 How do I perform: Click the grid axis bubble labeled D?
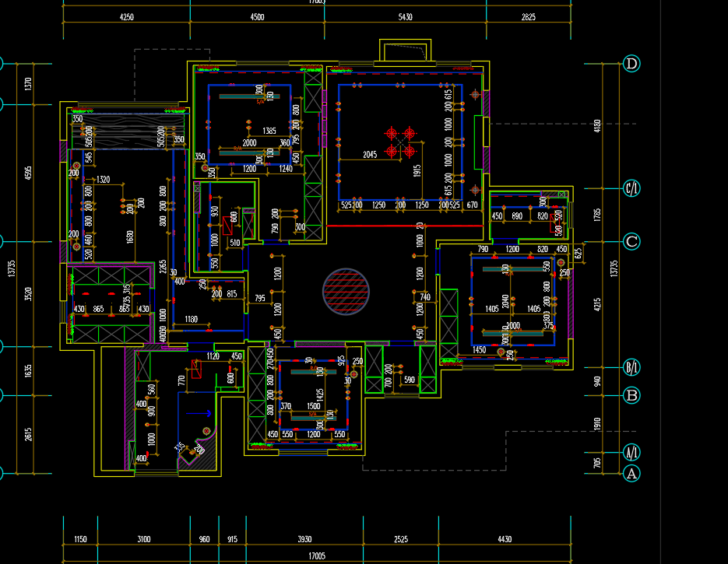click(632, 64)
